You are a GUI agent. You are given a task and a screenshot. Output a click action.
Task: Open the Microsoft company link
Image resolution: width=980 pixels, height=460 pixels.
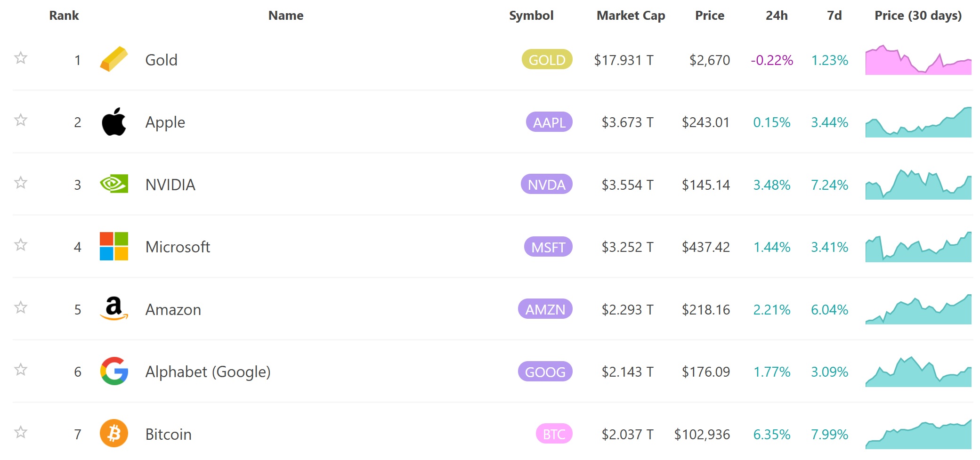pos(178,247)
